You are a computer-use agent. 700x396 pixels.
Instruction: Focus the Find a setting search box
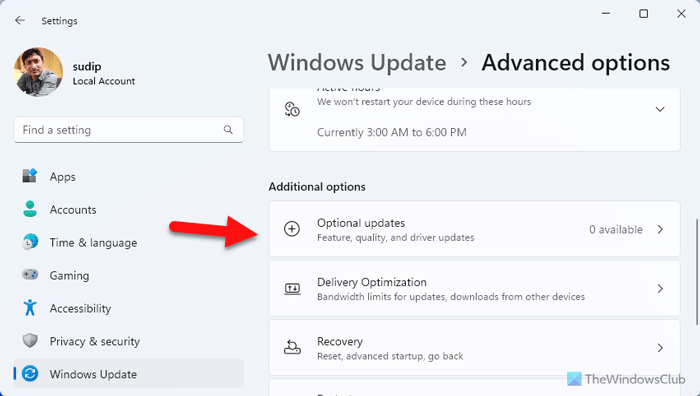pos(129,130)
